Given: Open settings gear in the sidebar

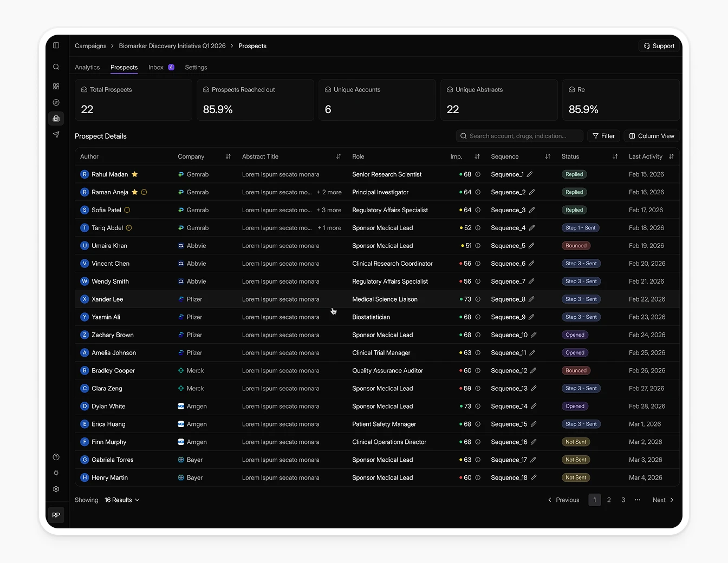Looking at the screenshot, I should tap(56, 489).
